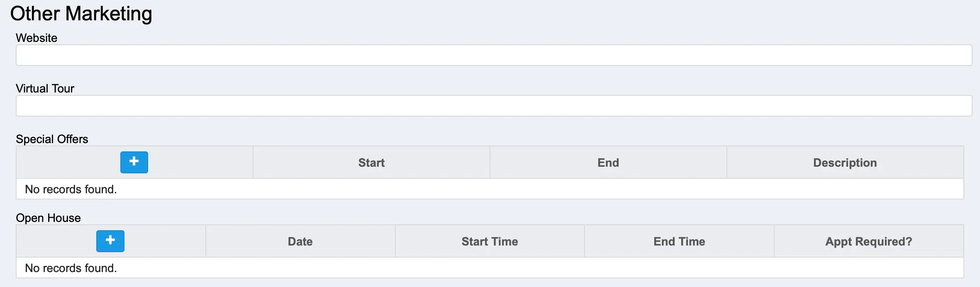980x287 pixels.
Task: Select the Start Time column header
Action: pyautogui.click(x=490, y=241)
